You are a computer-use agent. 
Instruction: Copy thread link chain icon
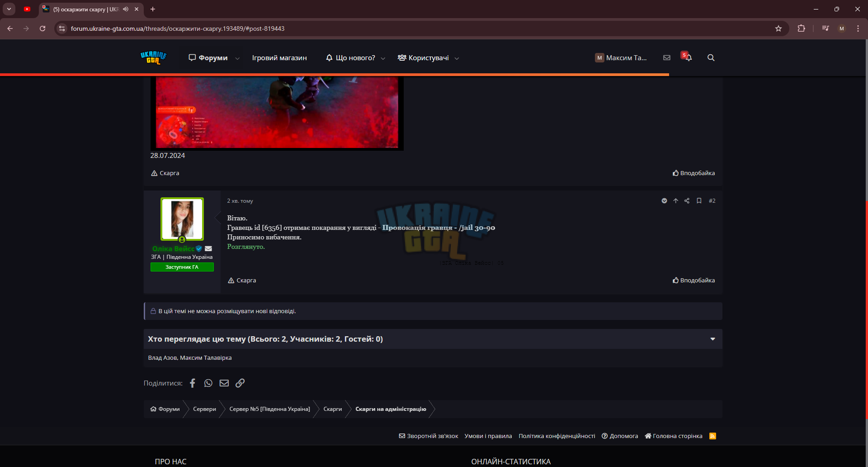coord(240,383)
